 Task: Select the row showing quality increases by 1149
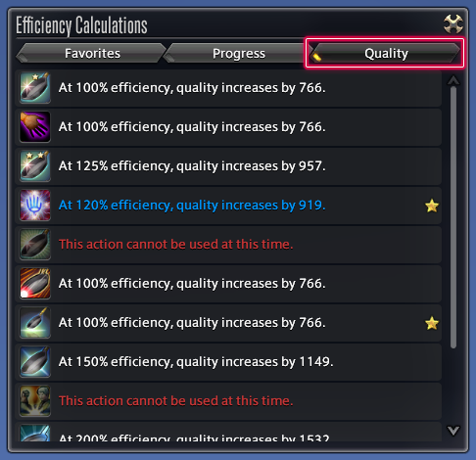[x=228, y=362]
